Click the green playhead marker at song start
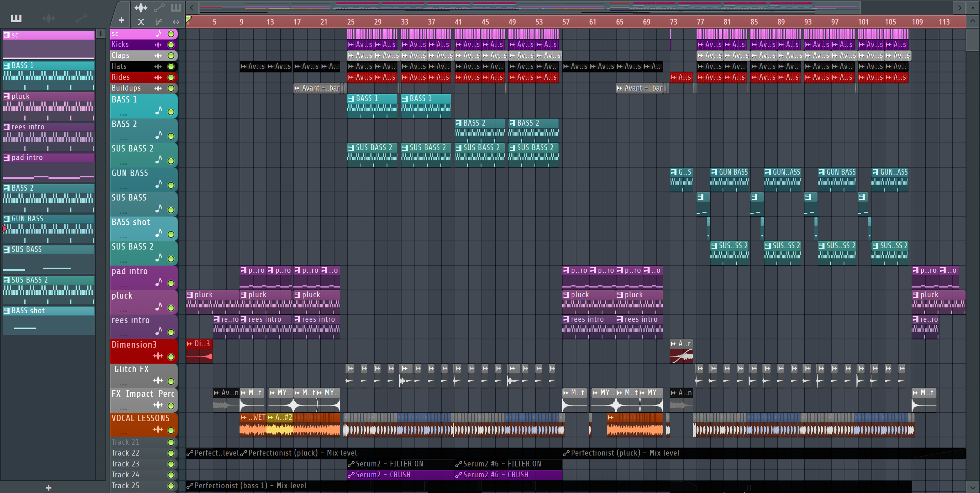The image size is (980, 493). (188, 19)
